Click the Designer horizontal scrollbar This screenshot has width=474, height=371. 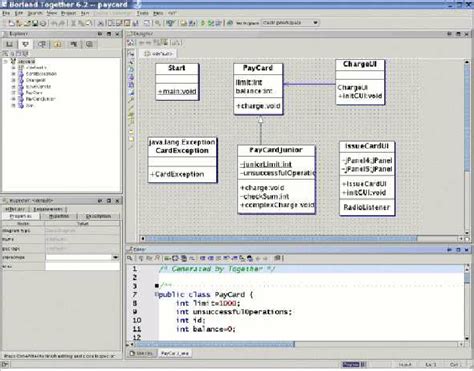point(281,239)
